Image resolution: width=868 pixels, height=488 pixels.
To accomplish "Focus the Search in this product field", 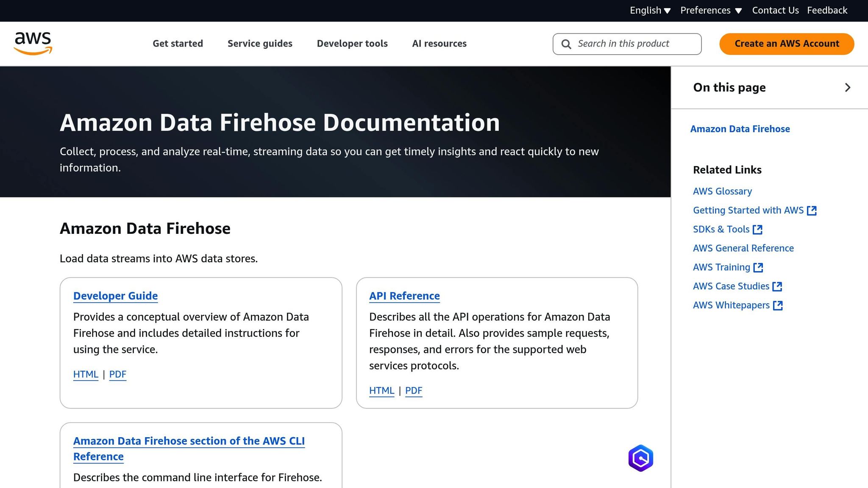I will [x=627, y=44].
